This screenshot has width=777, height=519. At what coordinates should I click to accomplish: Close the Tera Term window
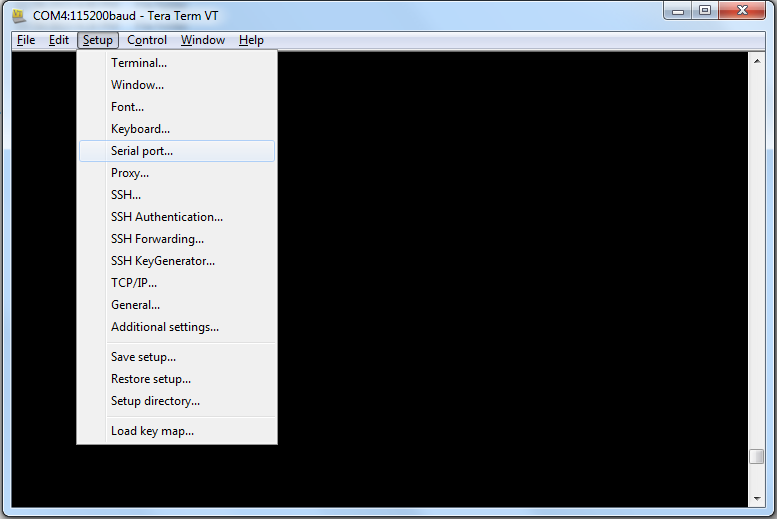click(x=742, y=11)
